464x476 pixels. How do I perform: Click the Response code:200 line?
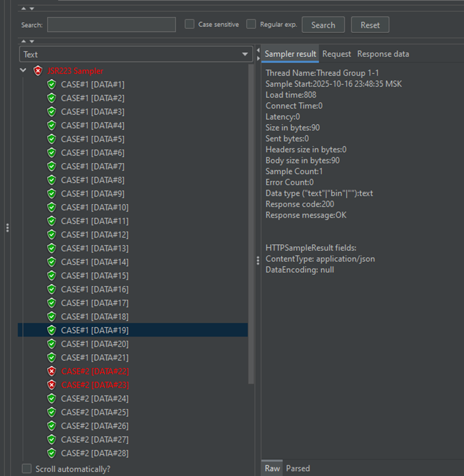300,204
